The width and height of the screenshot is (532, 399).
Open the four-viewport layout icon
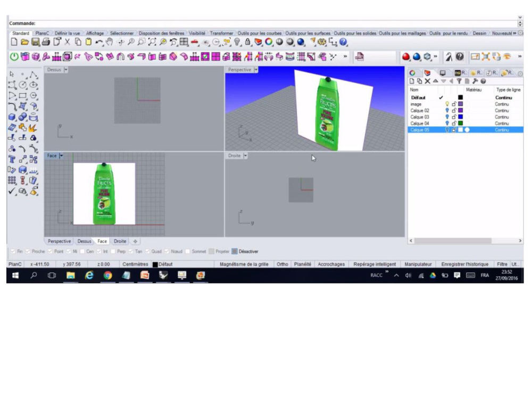184,42
